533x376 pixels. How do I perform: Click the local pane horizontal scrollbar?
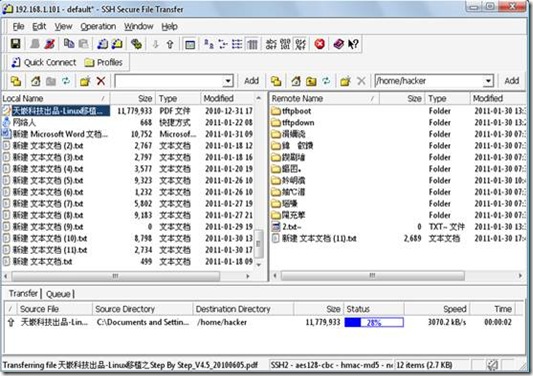point(116,276)
